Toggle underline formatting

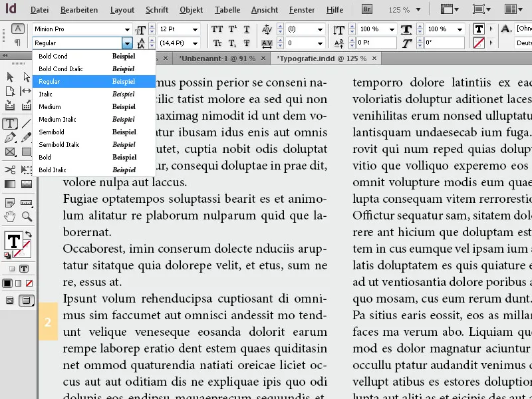pos(246,29)
